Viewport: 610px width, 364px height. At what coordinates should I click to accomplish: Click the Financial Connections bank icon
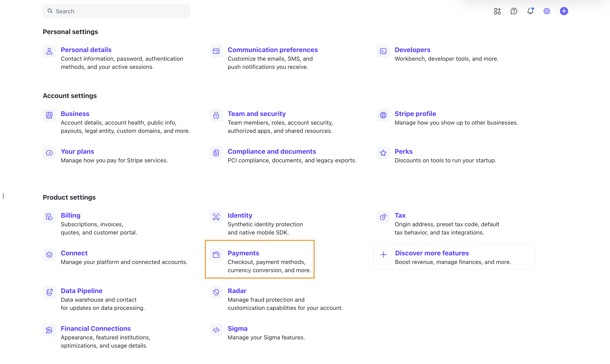point(49,330)
